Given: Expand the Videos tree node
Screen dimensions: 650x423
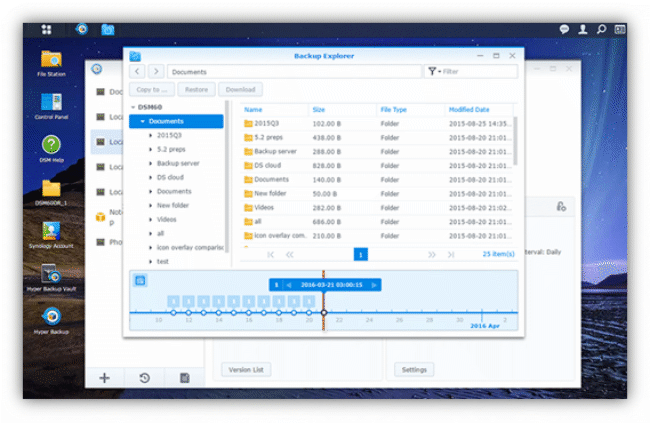Looking at the screenshot, I should point(150,219).
